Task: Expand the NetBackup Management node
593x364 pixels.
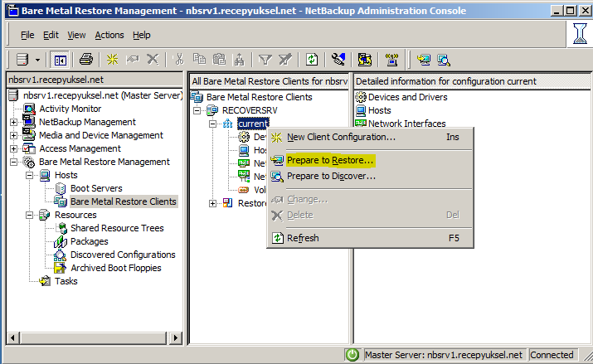Action: [x=13, y=123]
